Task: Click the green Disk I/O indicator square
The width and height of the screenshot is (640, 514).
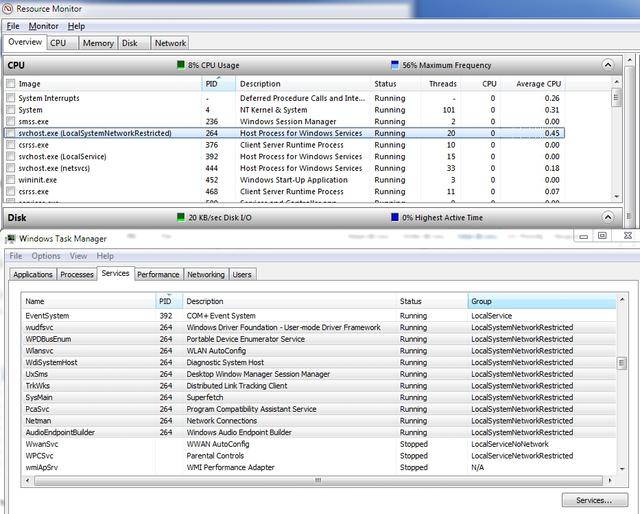Action: coord(180,217)
